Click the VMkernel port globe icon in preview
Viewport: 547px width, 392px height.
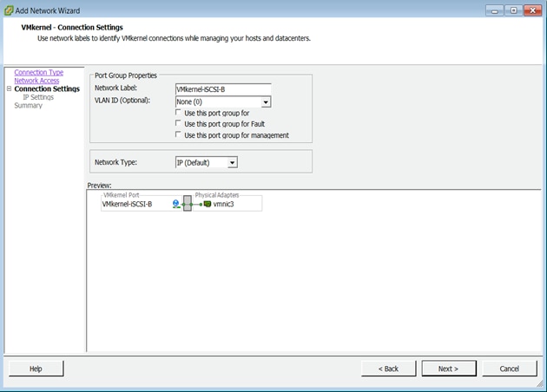176,204
